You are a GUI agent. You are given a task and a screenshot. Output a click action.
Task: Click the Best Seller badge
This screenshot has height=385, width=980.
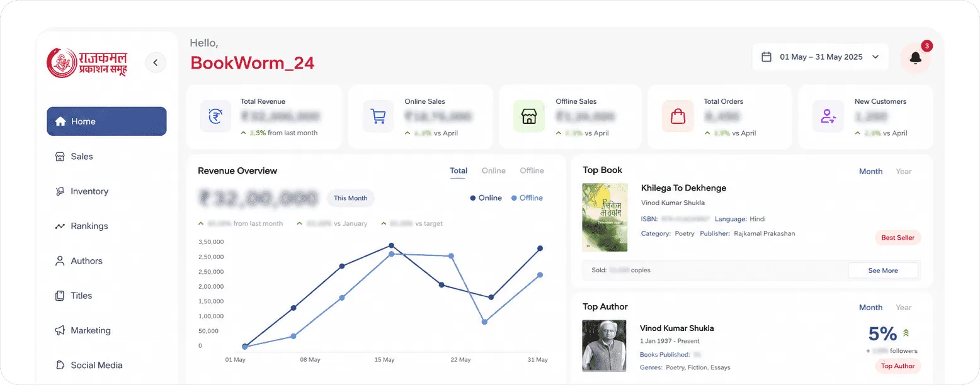897,238
